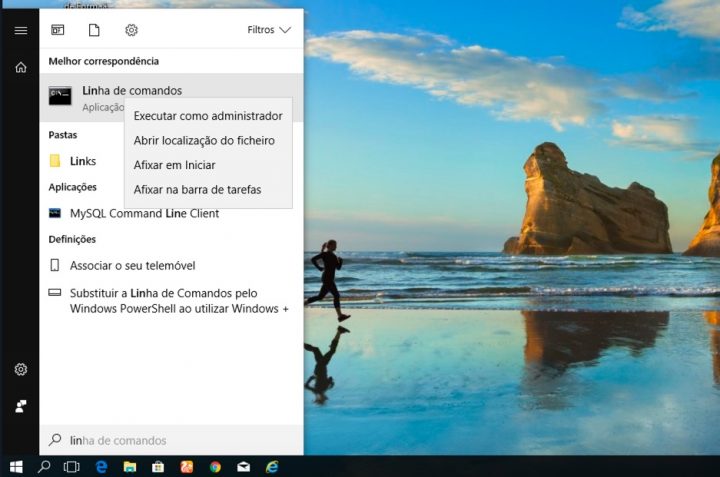
Task: Open the hamburger menu in the search sidebar
Action: point(20,30)
